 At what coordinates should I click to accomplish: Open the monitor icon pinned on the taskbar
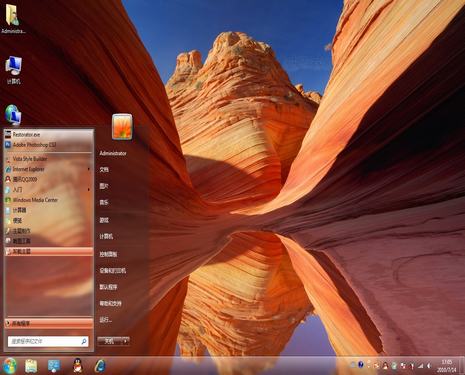[54, 366]
